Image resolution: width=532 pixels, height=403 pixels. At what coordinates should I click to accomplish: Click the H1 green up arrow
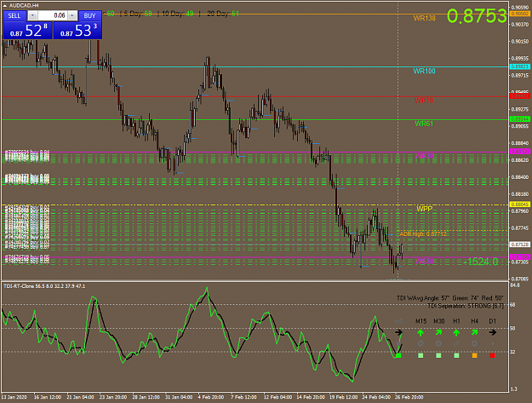coord(457,332)
